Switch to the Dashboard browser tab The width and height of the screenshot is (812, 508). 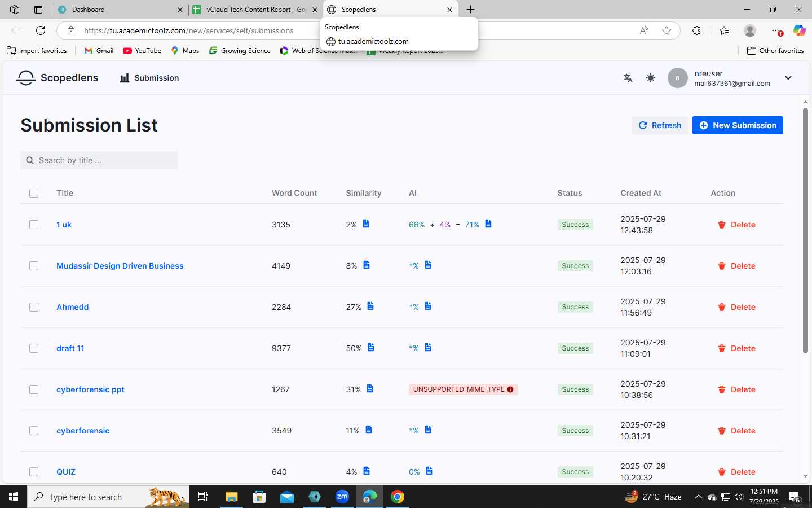pos(121,10)
